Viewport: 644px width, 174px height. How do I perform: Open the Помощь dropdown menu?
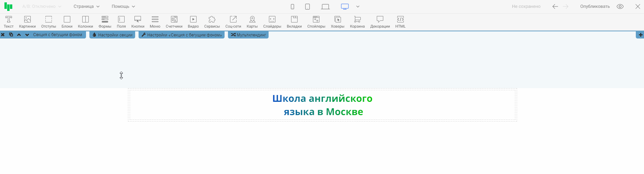click(x=123, y=6)
